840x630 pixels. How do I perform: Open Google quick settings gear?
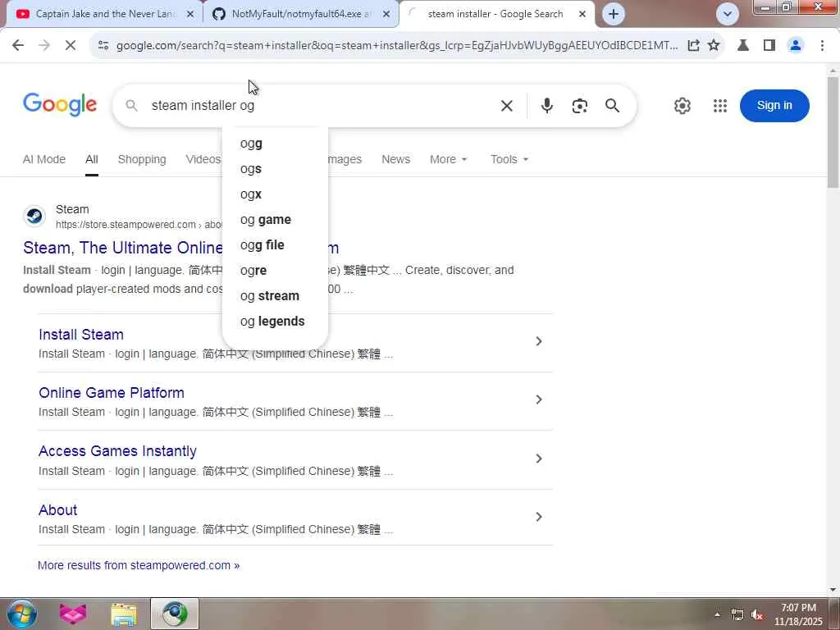(x=682, y=106)
